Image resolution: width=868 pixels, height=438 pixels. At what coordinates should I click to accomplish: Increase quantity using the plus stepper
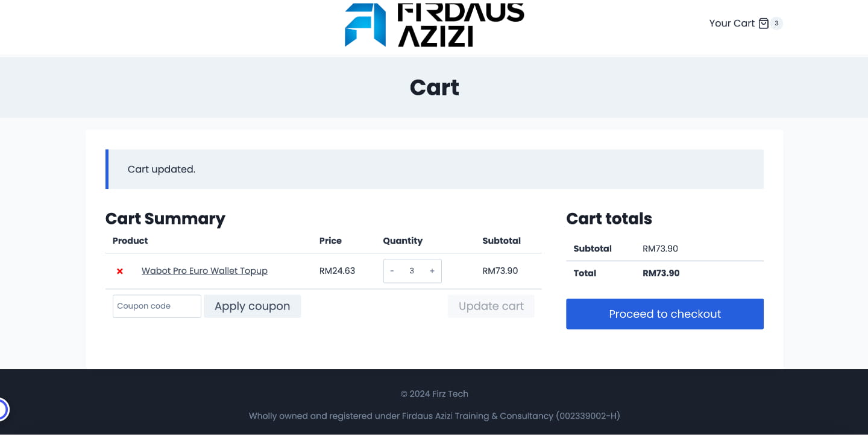point(432,271)
